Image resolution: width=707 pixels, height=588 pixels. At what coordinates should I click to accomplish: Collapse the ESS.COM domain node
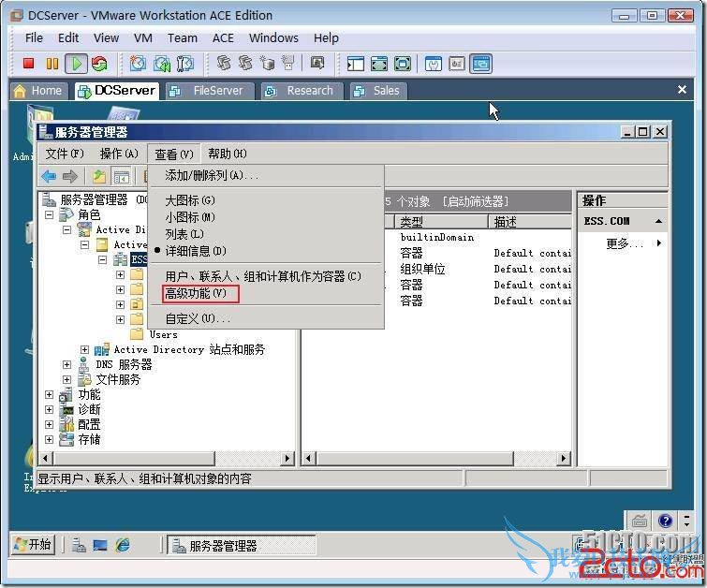[x=103, y=259]
